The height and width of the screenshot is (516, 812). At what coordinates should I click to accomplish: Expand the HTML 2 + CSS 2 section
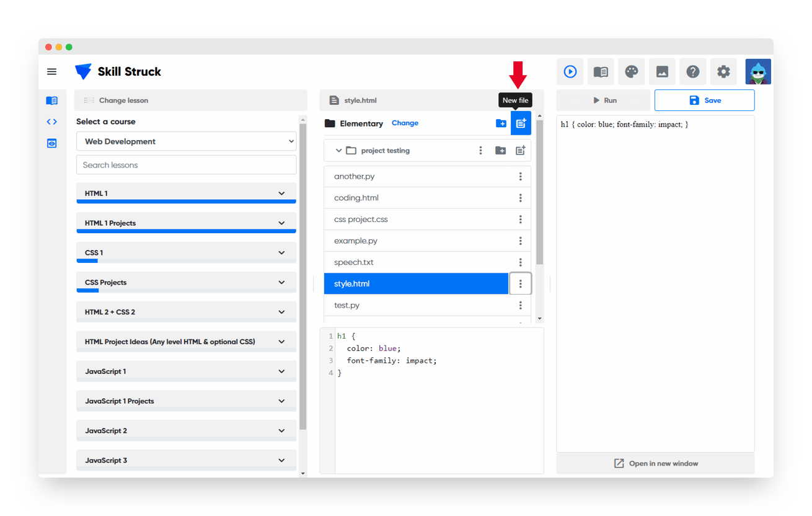186,312
